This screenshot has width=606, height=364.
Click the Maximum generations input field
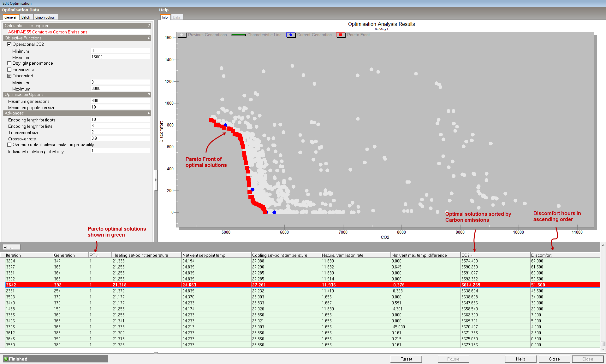120,101
